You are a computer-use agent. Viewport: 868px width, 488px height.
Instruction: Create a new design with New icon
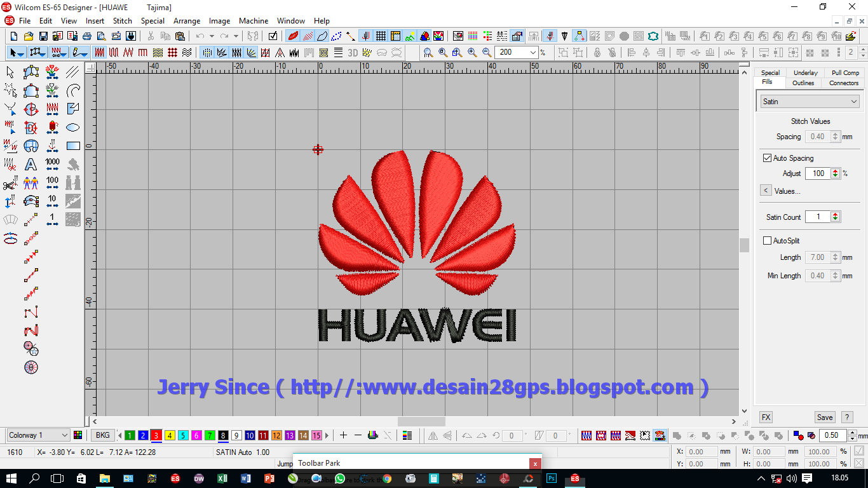[x=13, y=36]
